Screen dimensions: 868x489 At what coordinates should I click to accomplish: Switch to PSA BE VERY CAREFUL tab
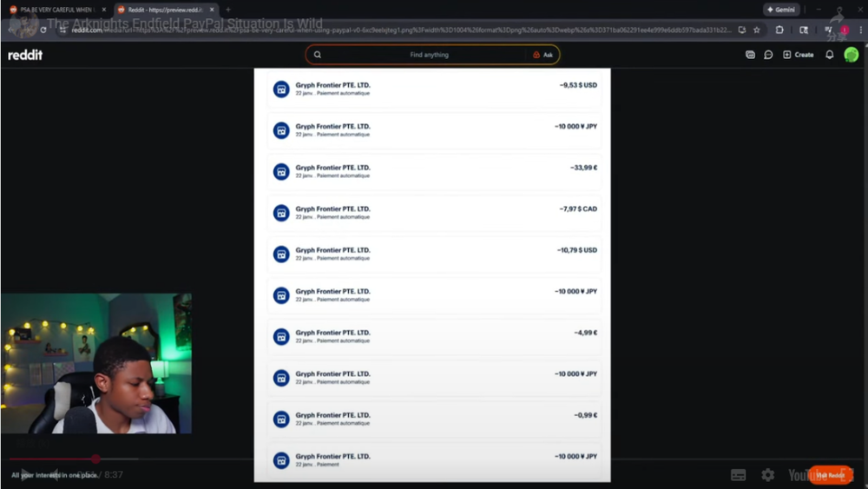click(57, 10)
